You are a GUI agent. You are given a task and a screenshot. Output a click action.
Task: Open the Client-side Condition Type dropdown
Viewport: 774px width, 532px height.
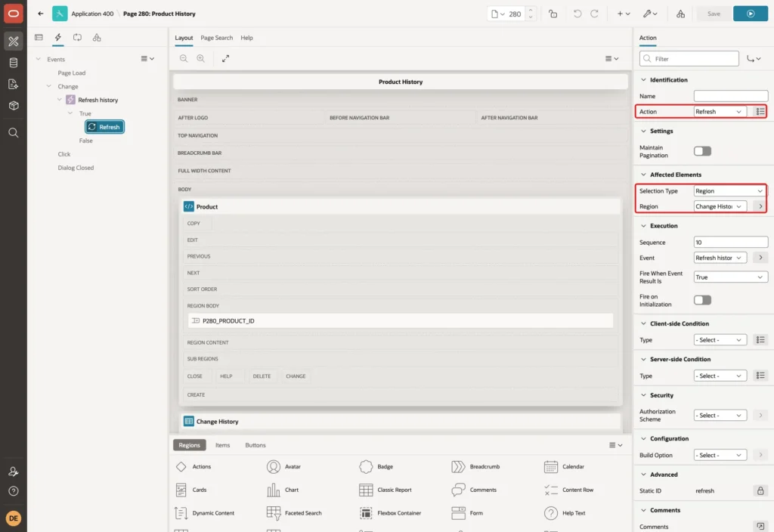pyautogui.click(x=720, y=340)
